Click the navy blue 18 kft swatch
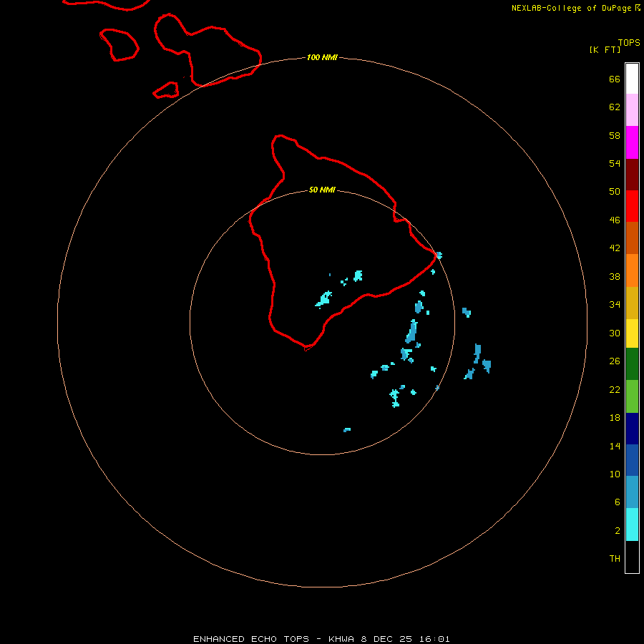 (632, 429)
